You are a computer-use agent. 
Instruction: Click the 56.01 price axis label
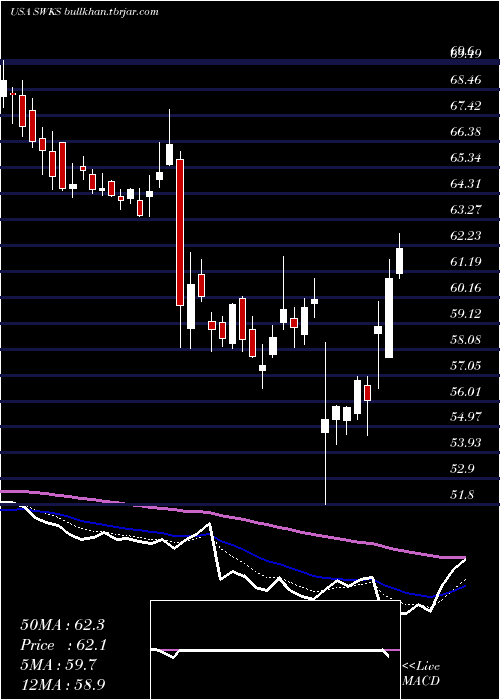466,391
